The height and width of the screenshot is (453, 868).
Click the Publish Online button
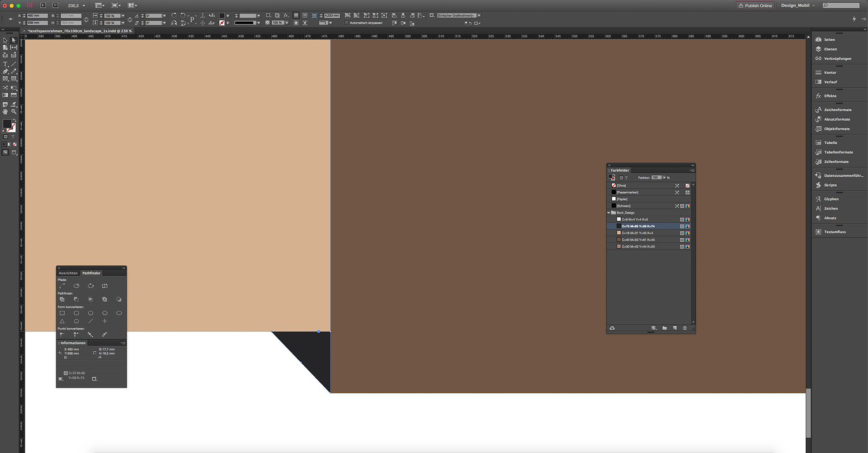[x=755, y=5]
